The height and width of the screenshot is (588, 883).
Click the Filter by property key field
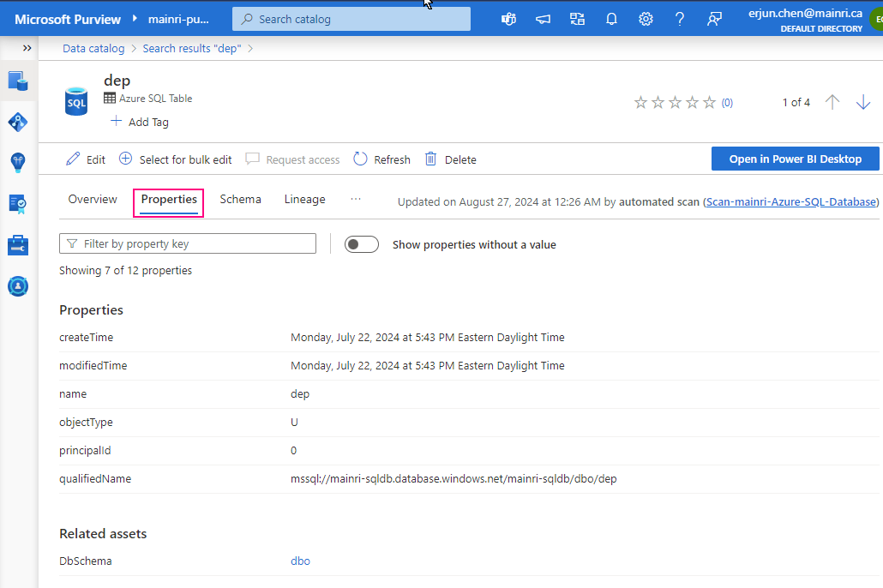(188, 244)
